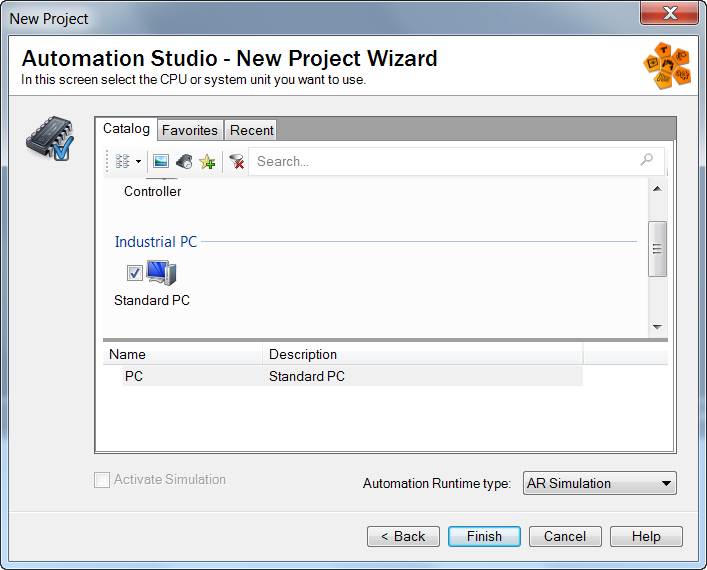Open the Automation Runtime type dropdown

599,483
